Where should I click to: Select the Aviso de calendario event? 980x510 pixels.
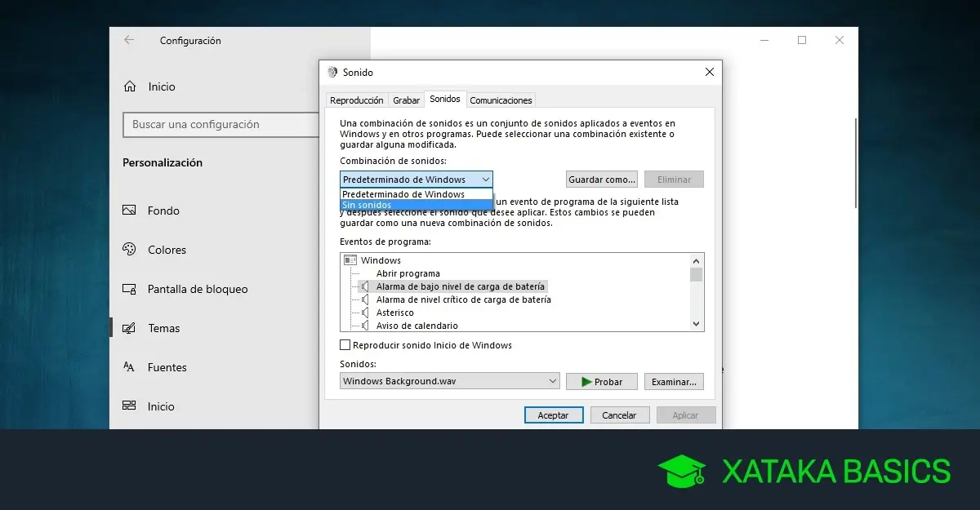pos(416,326)
